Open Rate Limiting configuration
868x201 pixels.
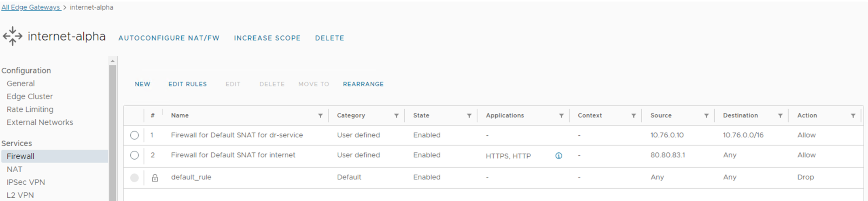pos(30,109)
